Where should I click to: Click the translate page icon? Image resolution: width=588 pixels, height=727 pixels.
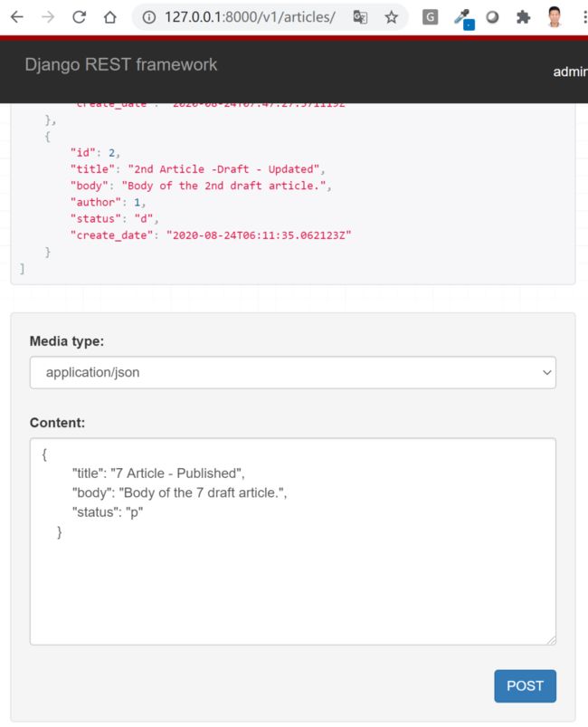[x=360, y=17]
